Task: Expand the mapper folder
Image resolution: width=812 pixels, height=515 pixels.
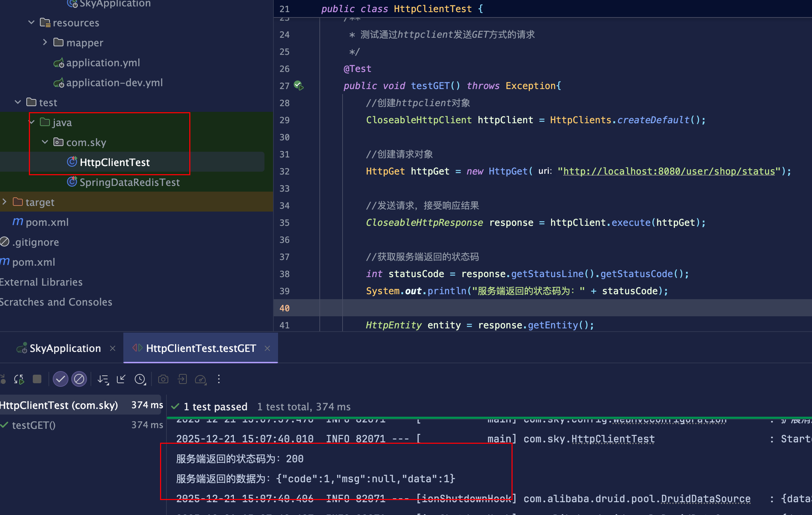Action: 45,42
